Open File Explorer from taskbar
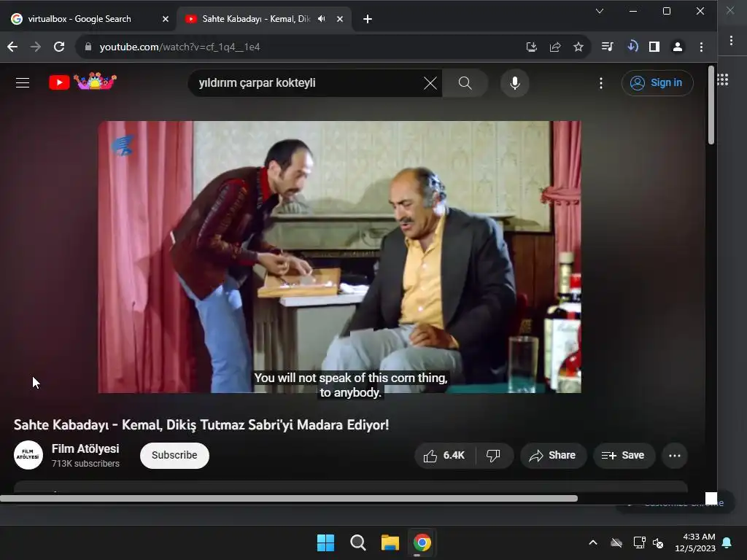The width and height of the screenshot is (747, 560). pyautogui.click(x=390, y=542)
